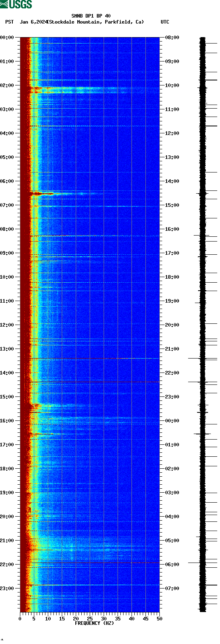Viewport: 220px width, 644px height.
Task: Click the 01:00 UTC time label
Action: (x=172, y=445)
